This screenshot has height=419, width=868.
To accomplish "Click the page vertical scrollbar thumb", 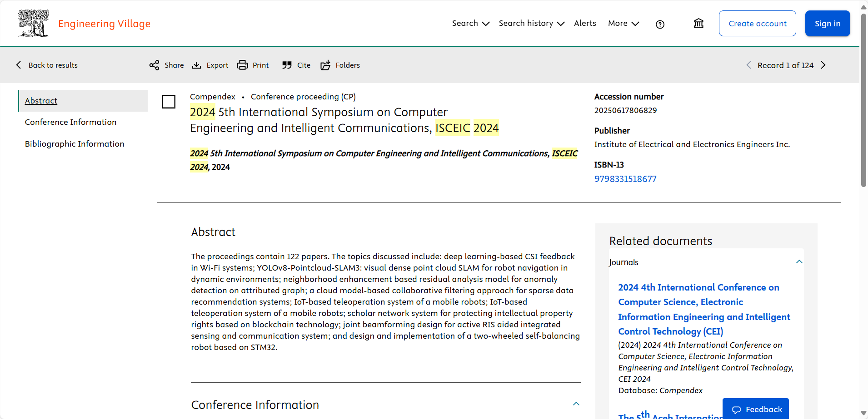I will point(863,100).
